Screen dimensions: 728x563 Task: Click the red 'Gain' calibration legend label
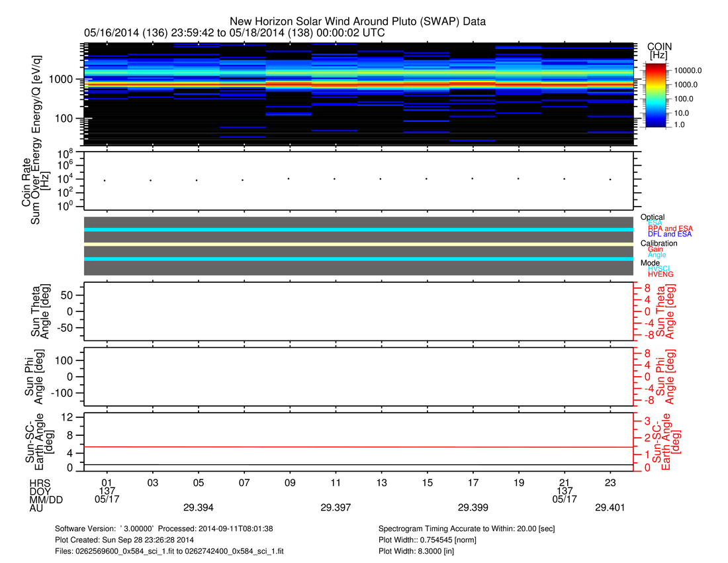655,249
